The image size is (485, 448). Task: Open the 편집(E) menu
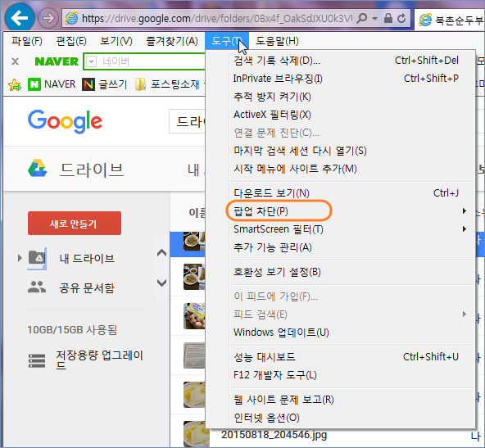point(71,41)
